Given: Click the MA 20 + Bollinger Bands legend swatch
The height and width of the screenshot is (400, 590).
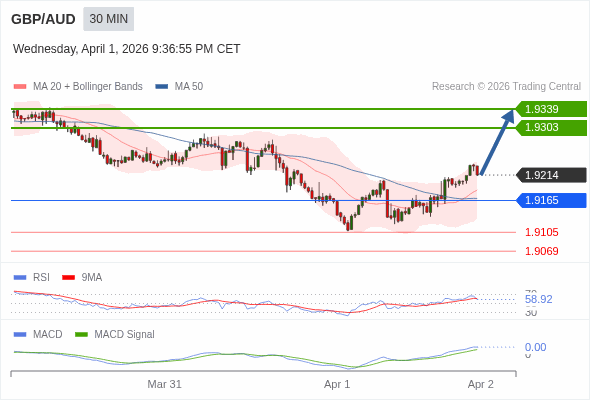Looking at the screenshot, I should coord(20,87).
